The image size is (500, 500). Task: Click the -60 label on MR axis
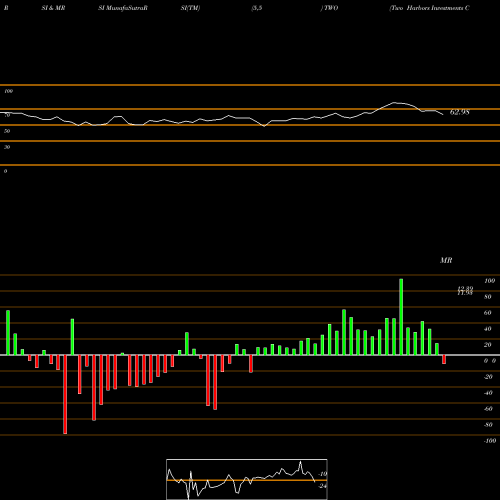click(488, 409)
